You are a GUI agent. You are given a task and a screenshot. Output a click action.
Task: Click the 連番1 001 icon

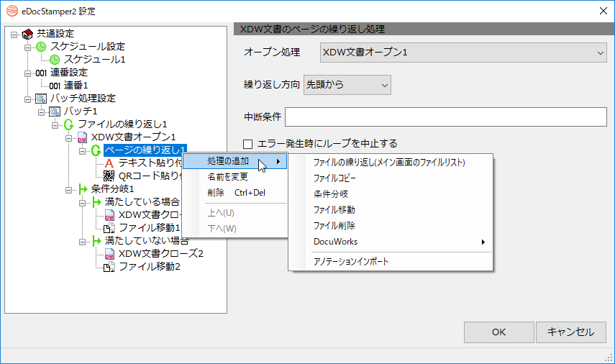[55, 86]
